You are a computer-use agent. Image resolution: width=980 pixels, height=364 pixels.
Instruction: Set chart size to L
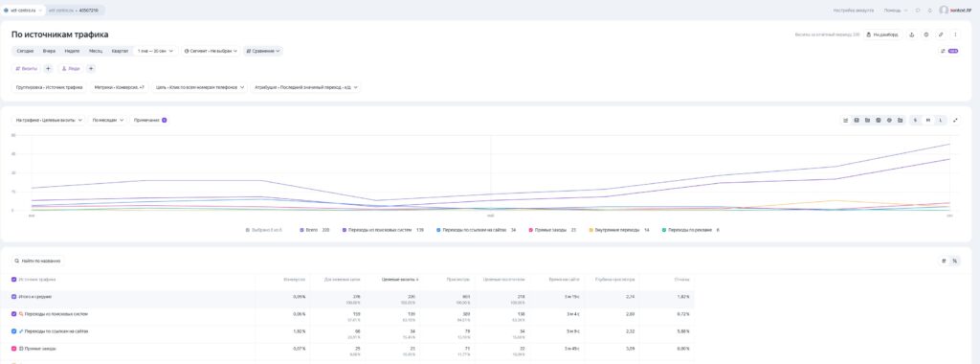coord(941,120)
